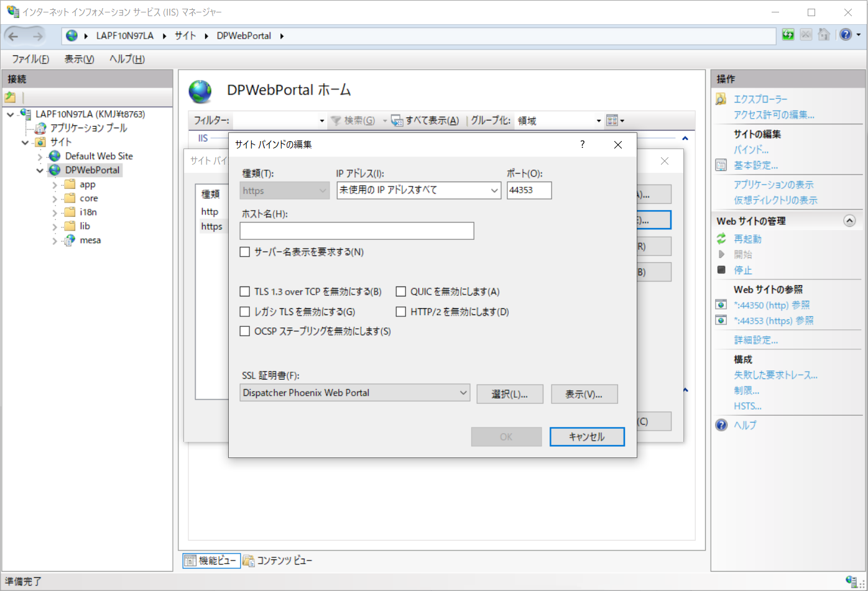Viewport: 868px width, 591px height.
Task: Check QUIC を無効にします option
Action: click(401, 291)
